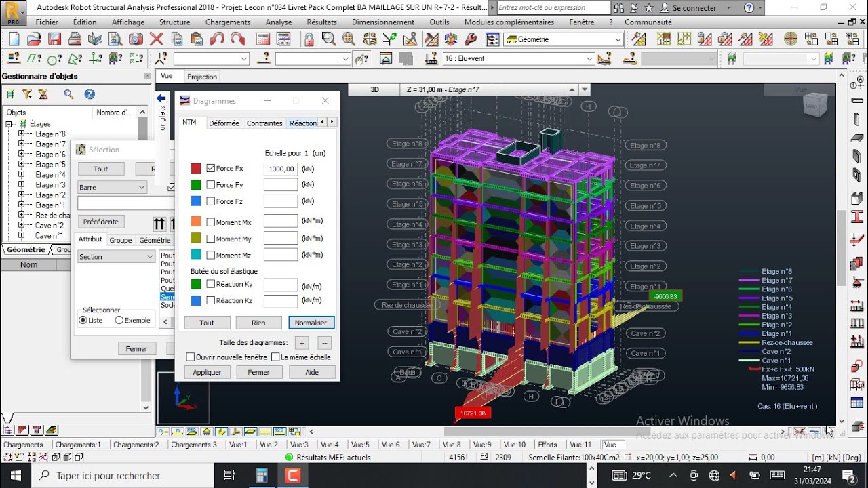Image resolution: width=868 pixels, height=488 pixels.
Task: Expand the Etage n°3 tree node
Action: [x=21, y=184]
